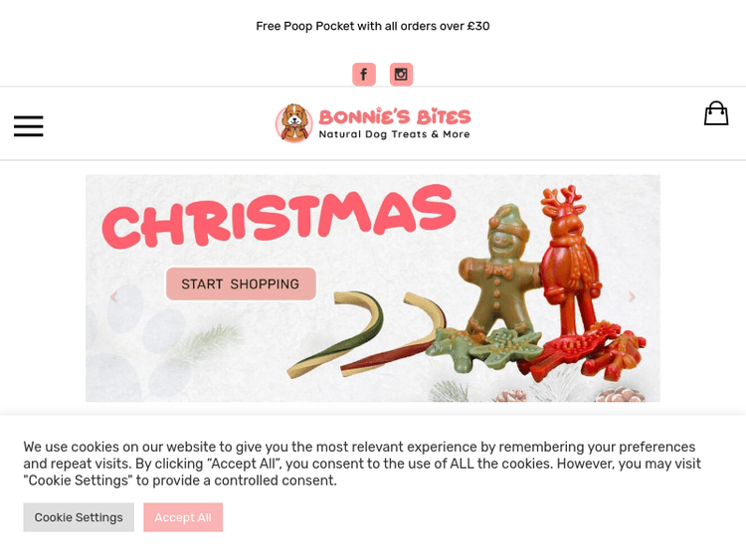Click the CHRISTMAS banner heading
746x560 pixels.
(x=279, y=217)
